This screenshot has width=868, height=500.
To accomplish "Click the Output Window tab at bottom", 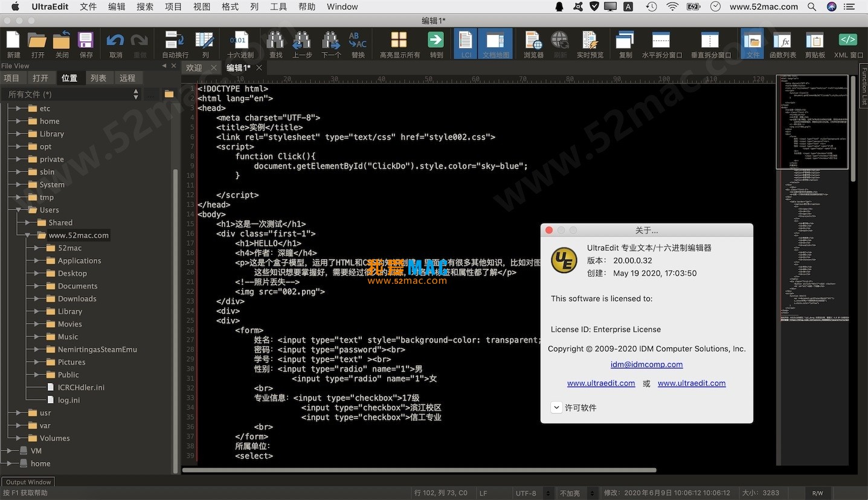I will [28, 482].
